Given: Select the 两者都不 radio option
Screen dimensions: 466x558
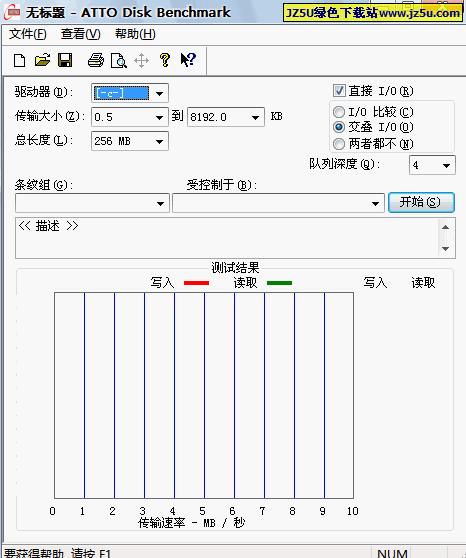Looking at the screenshot, I should click(x=339, y=144).
